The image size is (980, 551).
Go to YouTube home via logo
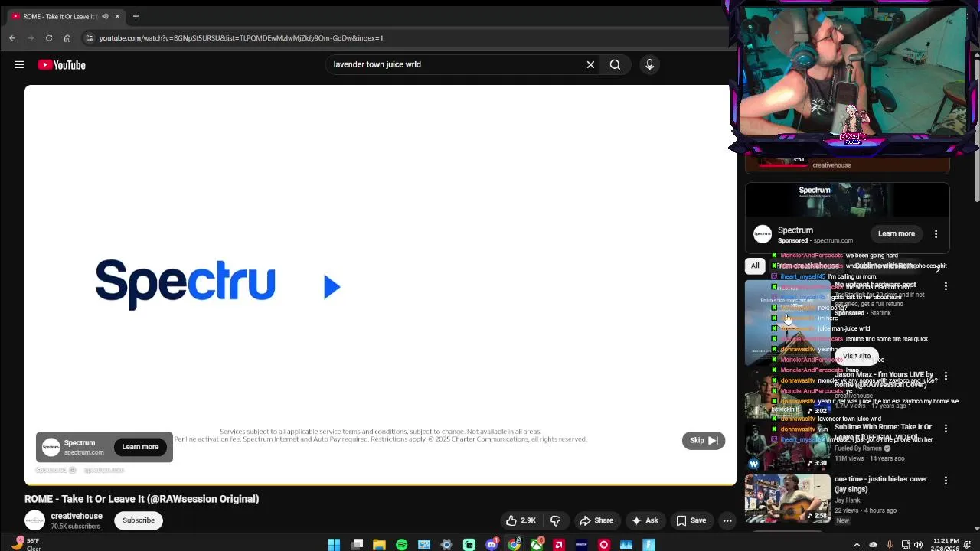click(x=62, y=65)
